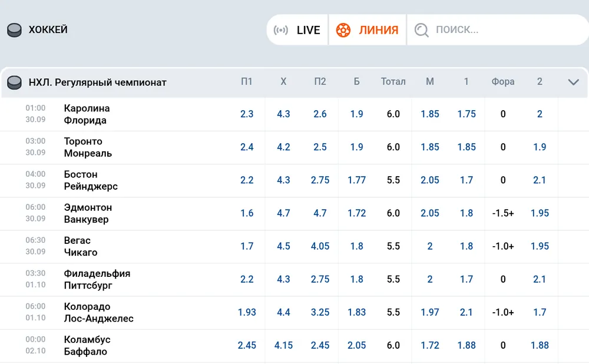
Task: Switch to the LIVE tab
Action: (x=297, y=30)
